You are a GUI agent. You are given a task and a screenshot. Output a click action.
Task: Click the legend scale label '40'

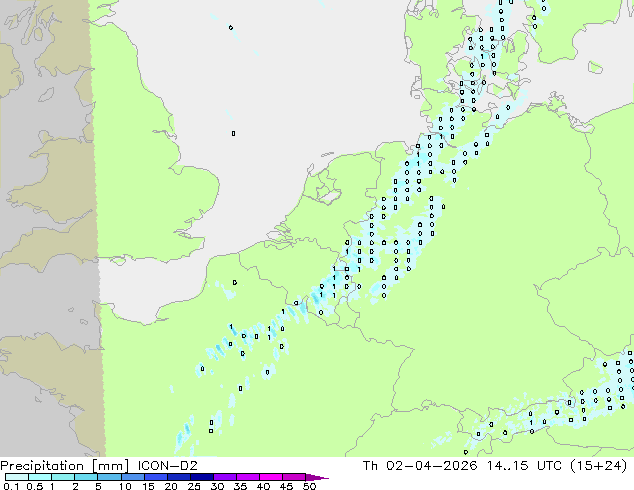click(263, 486)
